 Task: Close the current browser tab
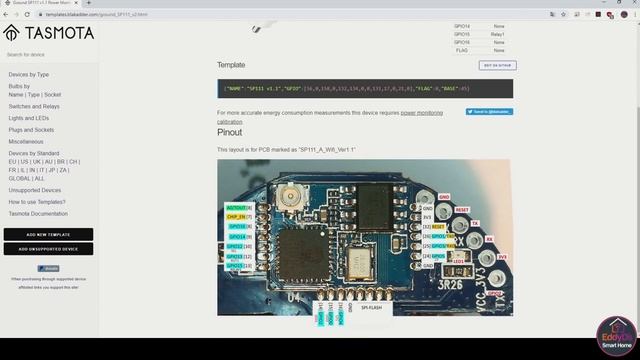click(x=76, y=2)
